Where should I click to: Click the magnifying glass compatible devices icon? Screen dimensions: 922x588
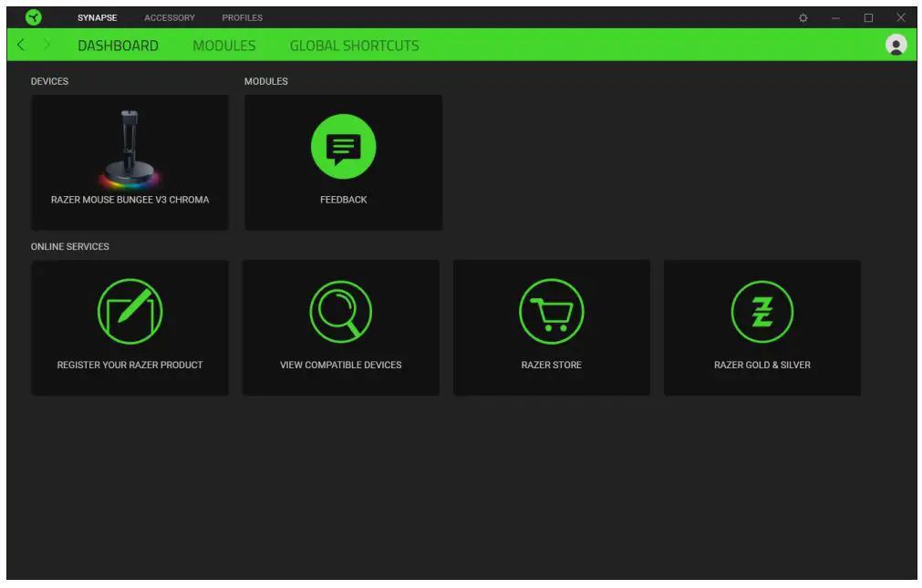coord(340,310)
